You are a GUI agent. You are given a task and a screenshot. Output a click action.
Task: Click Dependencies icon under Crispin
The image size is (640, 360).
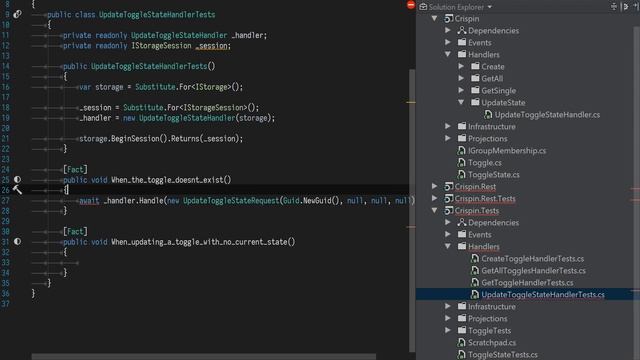pyautogui.click(x=462, y=30)
